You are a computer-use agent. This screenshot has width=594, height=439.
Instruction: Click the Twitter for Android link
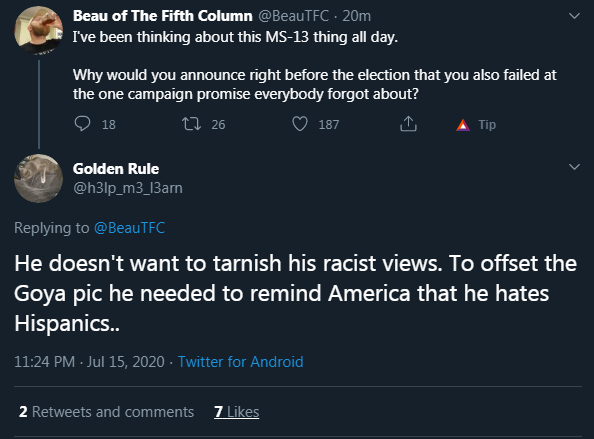(241, 362)
